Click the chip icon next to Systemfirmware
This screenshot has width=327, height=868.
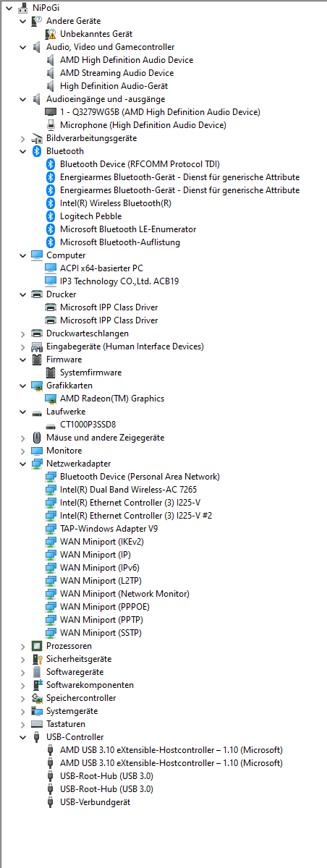pyautogui.click(x=51, y=373)
